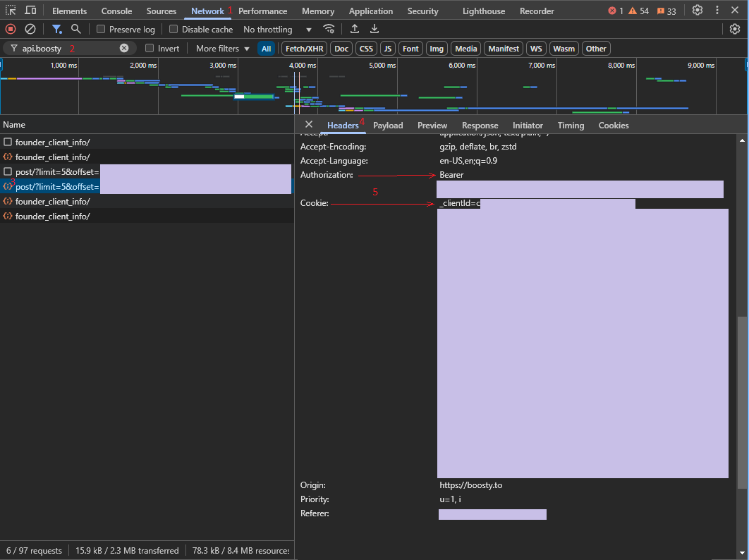Filter requests by Manifest type
This screenshot has height=560, width=749.
pos(504,48)
